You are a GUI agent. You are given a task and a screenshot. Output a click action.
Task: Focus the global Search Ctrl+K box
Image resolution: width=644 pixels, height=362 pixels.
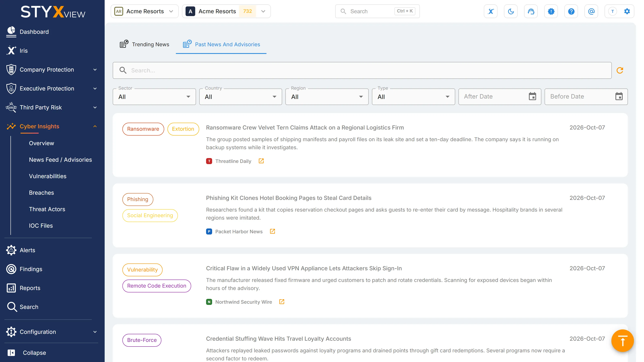pos(377,11)
